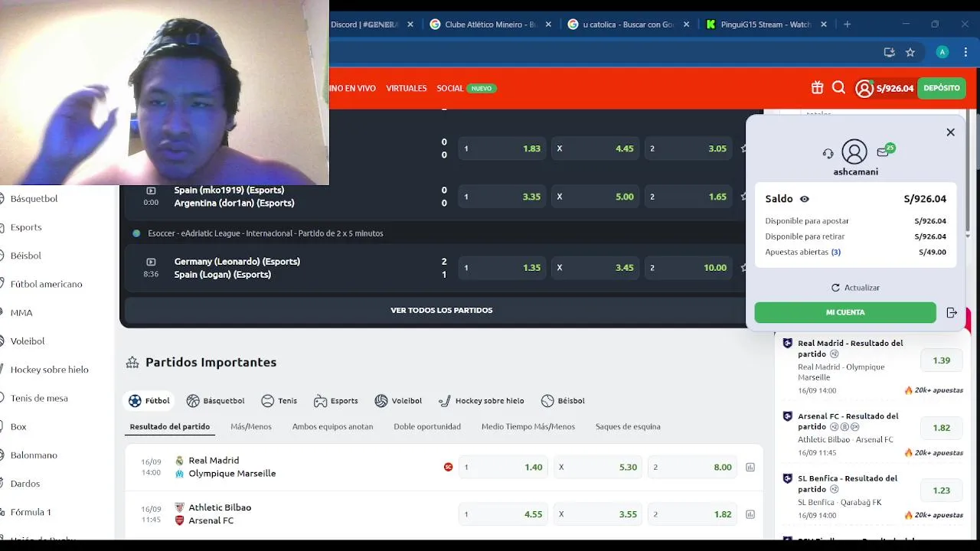Viewport: 980px width, 551px height.
Task: Open the messages envelope icon
Action: [883, 152]
